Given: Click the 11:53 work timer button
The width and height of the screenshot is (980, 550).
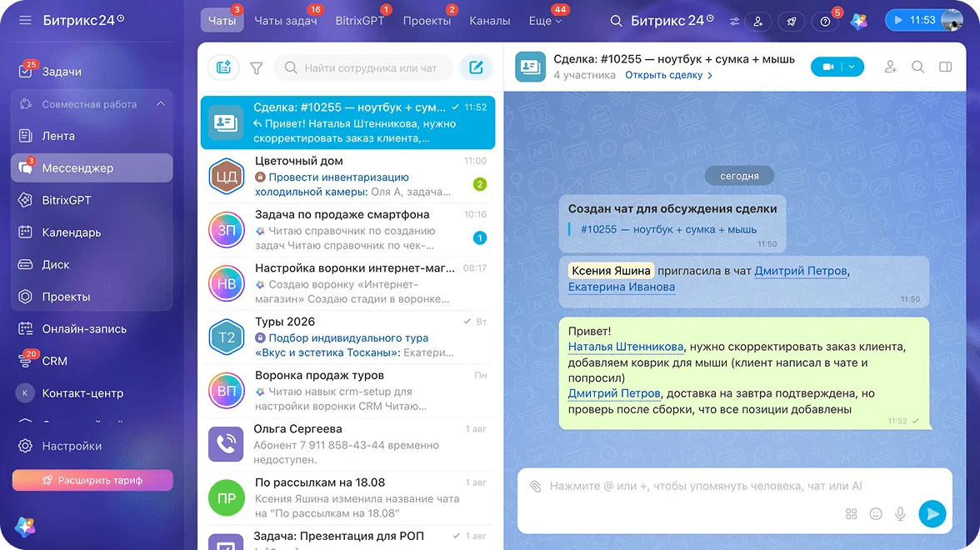Looking at the screenshot, I should click(x=913, y=20).
